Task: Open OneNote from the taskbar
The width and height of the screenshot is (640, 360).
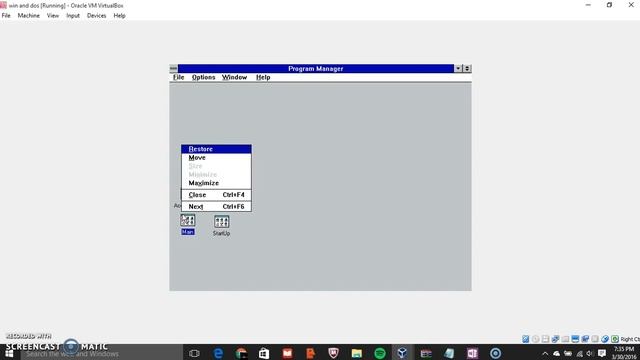Action: tap(472, 353)
